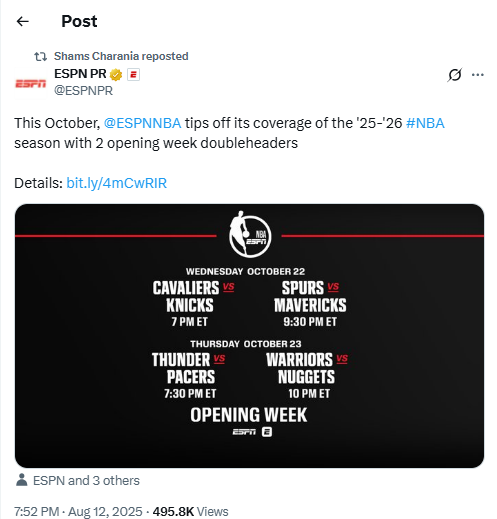This screenshot has width=497, height=519.
Task: Open the Shams Charania reposted link
Action: 121,56
